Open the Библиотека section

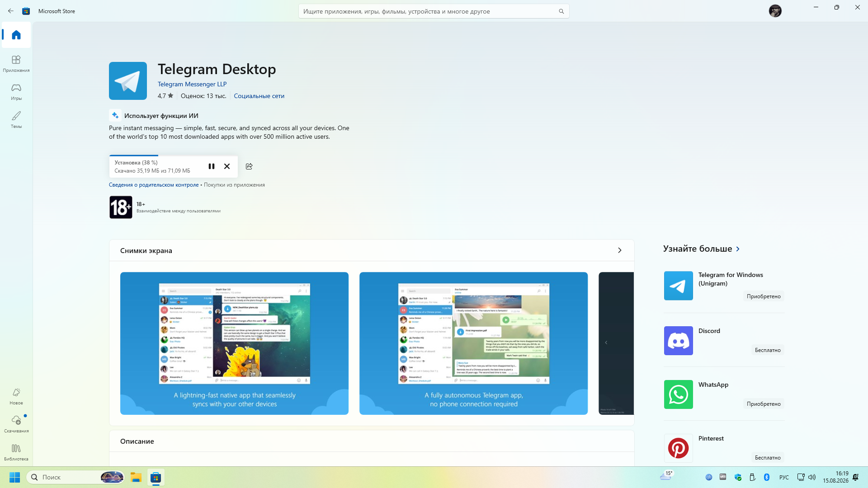(x=16, y=452)
